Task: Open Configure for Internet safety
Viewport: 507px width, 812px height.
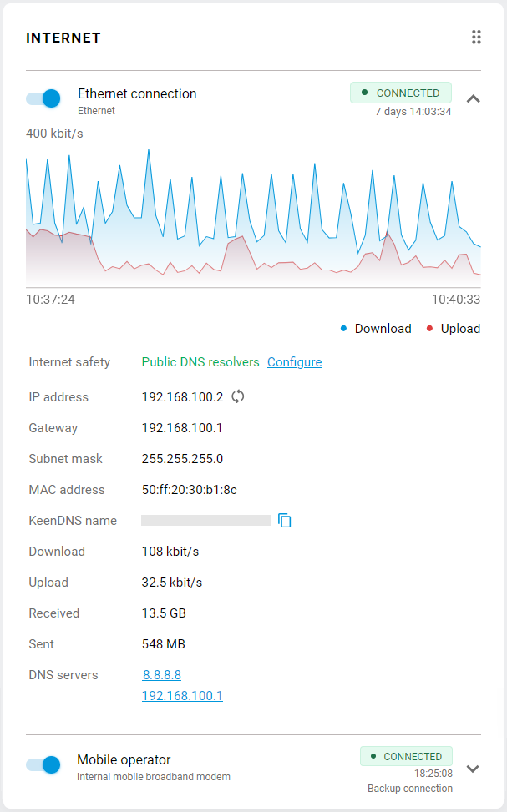Action: pyautogui.click(x=294, y=362)
